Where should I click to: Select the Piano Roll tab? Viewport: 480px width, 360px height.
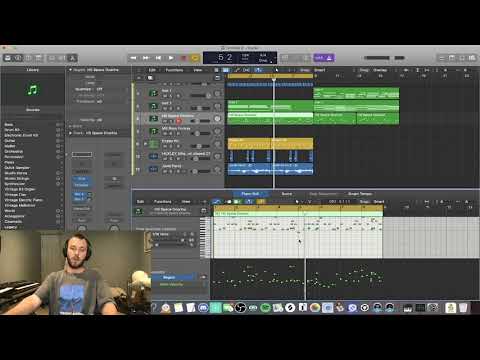pyautogui.click(x=250, y=194)
